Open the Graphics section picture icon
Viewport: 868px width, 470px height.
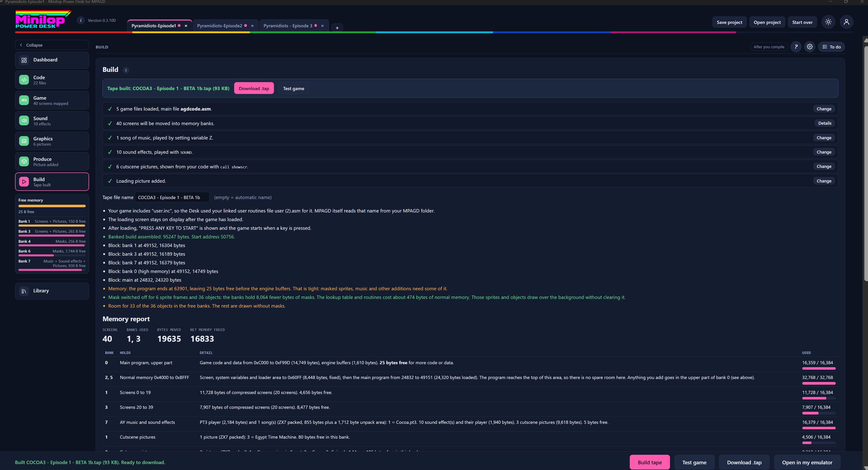[24, 141]
